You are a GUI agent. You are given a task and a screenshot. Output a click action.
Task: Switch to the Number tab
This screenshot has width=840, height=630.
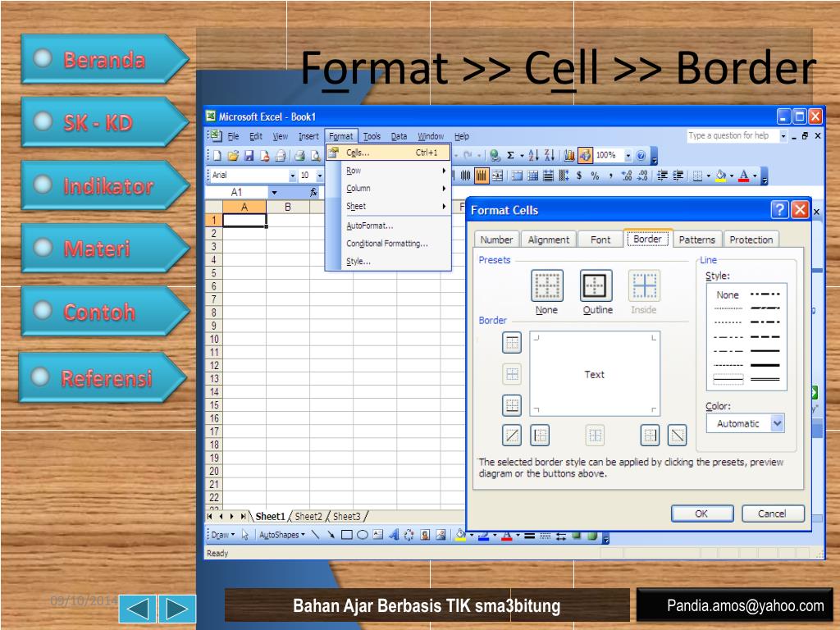tap(496, 240)
